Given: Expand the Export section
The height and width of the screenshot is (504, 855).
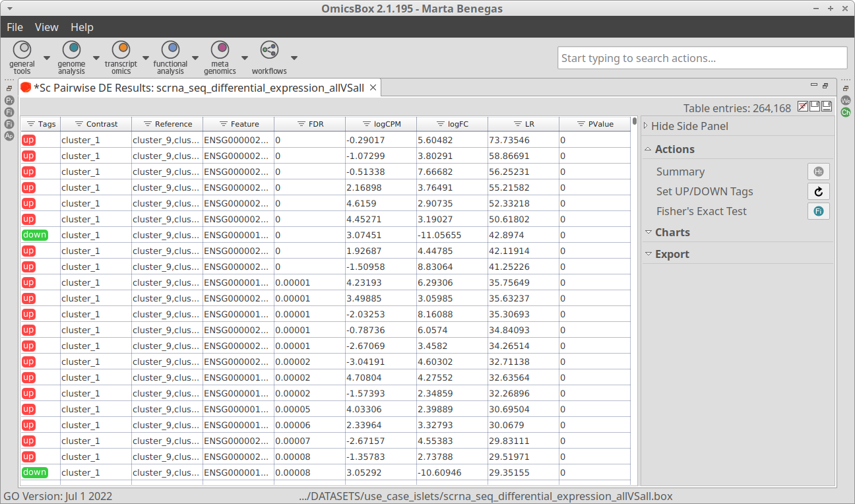Looking at the screenshot, I should [x=672, y=254].
